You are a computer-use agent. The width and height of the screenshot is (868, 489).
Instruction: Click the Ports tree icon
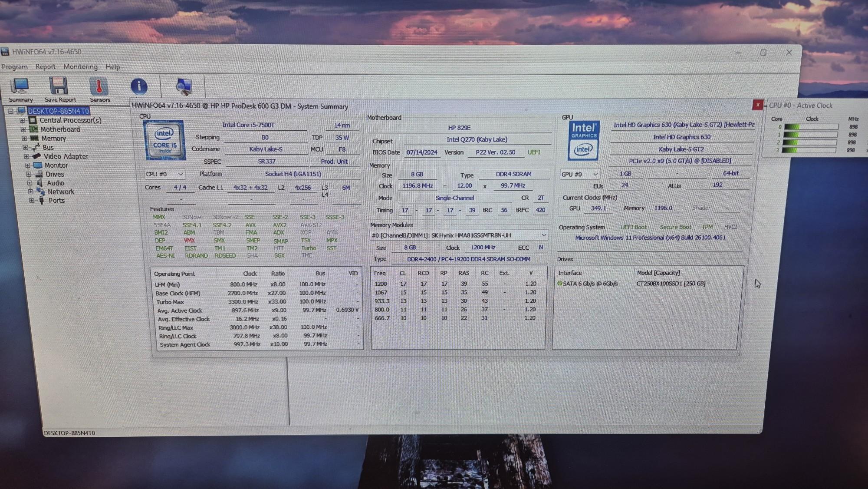point(42,200)
